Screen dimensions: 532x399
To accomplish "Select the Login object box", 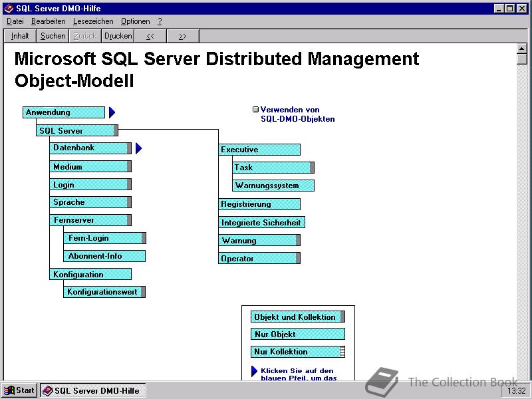I will (x=90, y=185).
